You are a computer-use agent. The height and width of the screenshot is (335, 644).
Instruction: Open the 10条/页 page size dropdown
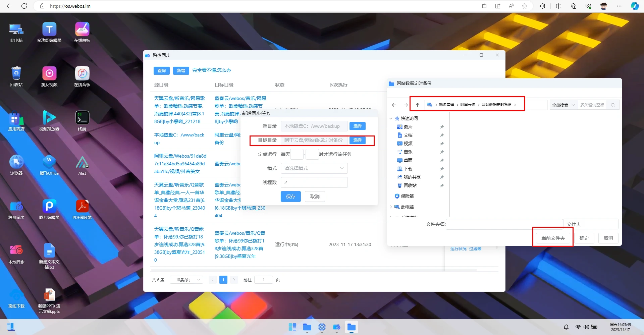point(186,280)
